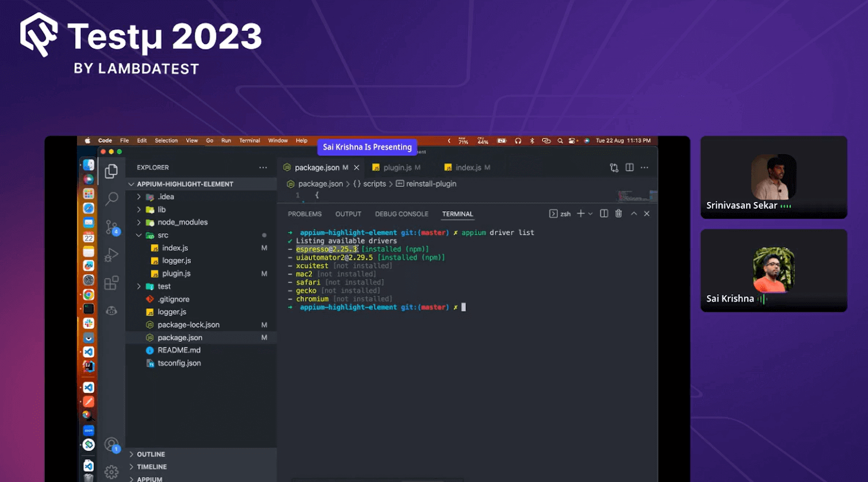Kill terminal with the trash icon
The width and height of the screenshot is (868, 482).
[618, 214]
